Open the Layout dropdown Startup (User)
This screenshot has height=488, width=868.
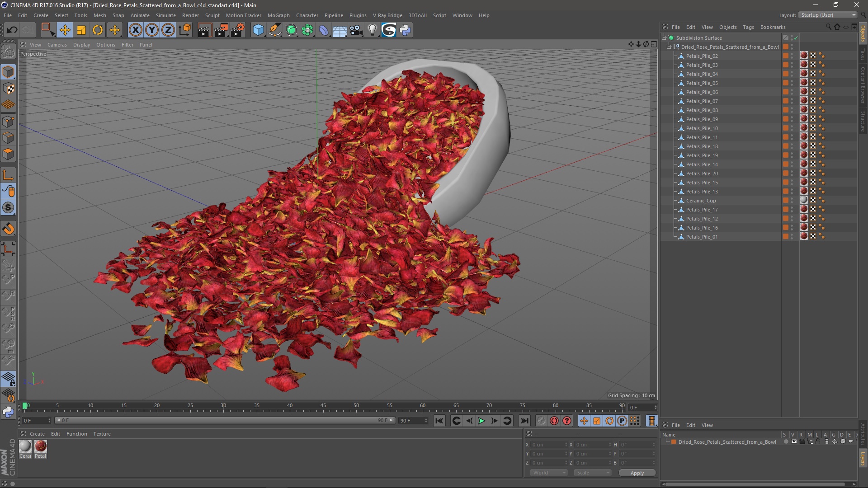pos(828,15)
